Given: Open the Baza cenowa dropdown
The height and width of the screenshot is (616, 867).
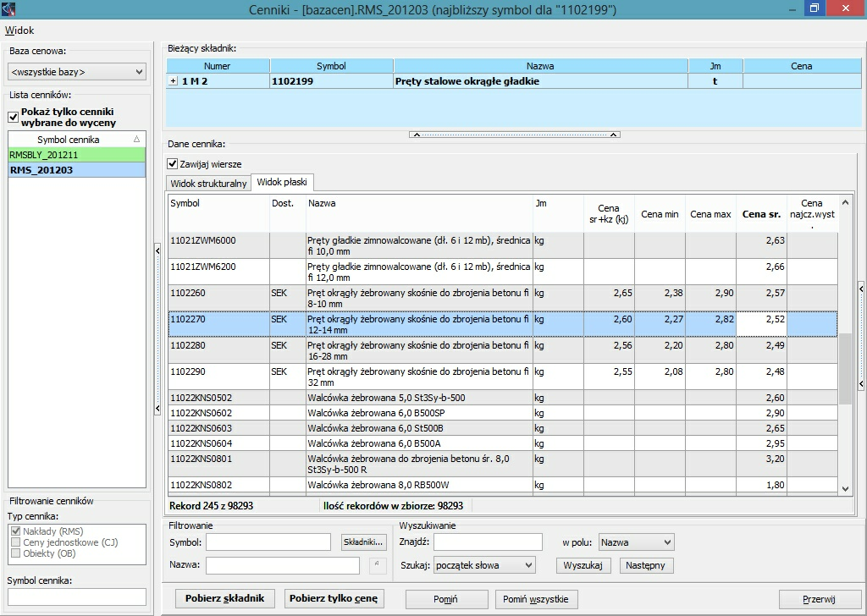Looking at the screenshot, I should coord(77,72).
